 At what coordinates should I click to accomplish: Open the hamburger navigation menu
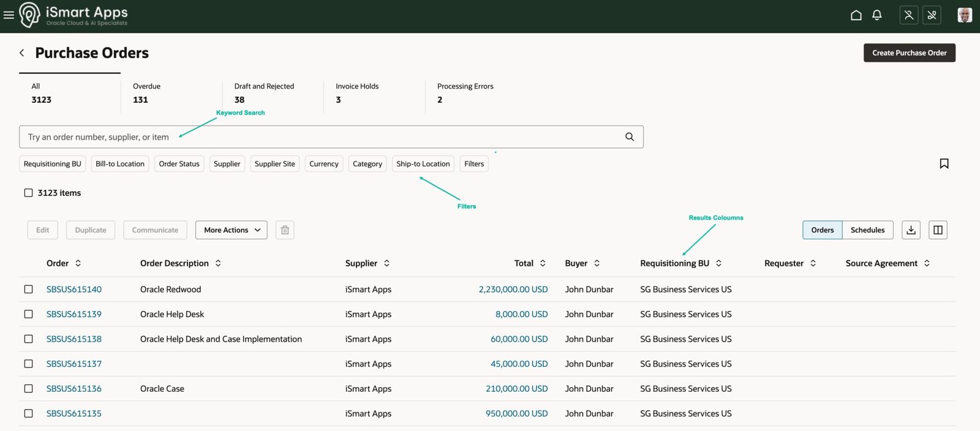(9, 15)
